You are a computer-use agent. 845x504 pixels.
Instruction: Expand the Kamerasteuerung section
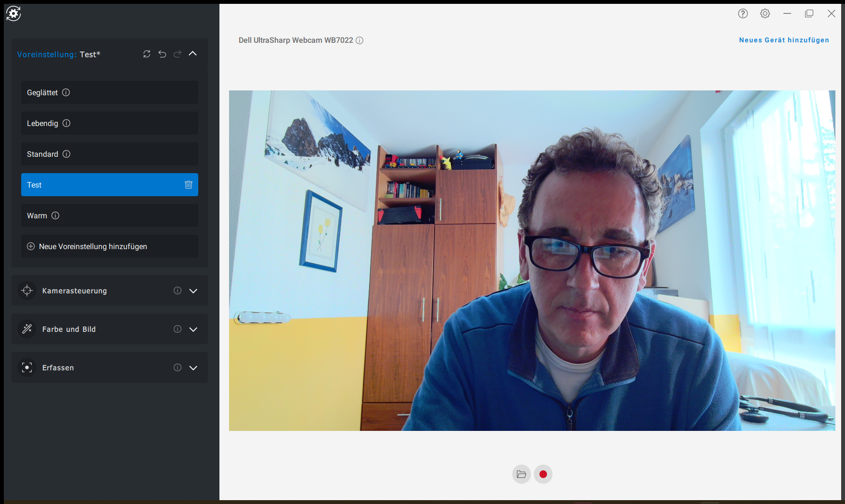pos(193,291)
